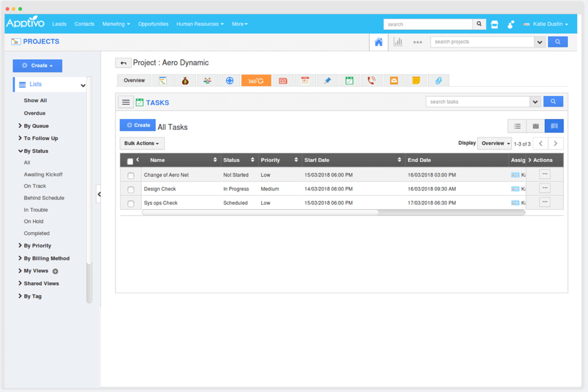Screen dimensions: 588x392
Task: Open the Emails envelope icon
Action: [394, 80]
